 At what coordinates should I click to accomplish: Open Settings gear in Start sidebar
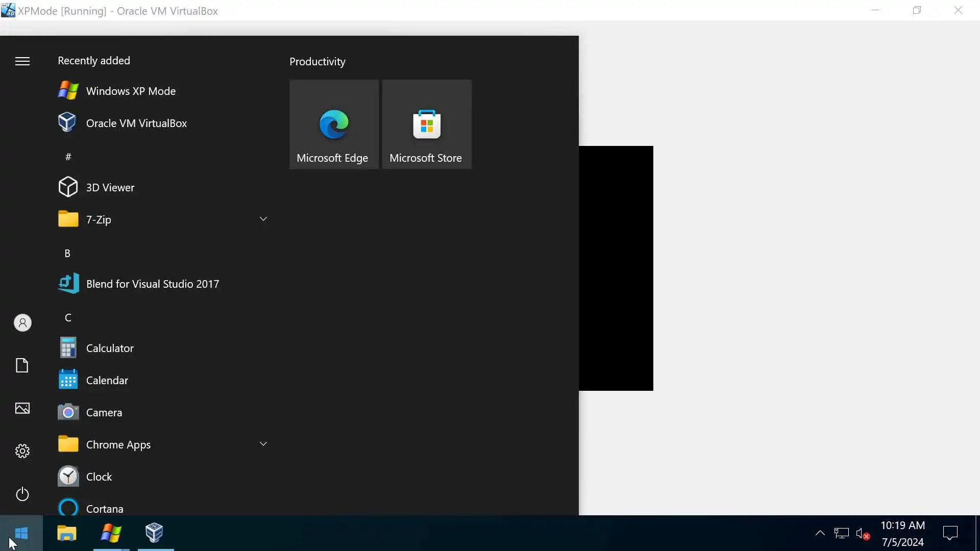click(x=22, y=452)
